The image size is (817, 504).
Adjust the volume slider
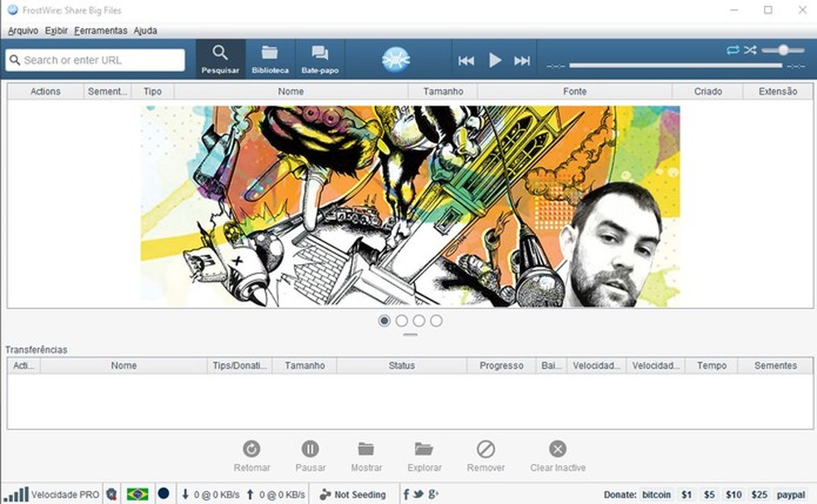[x=783, y=50]
